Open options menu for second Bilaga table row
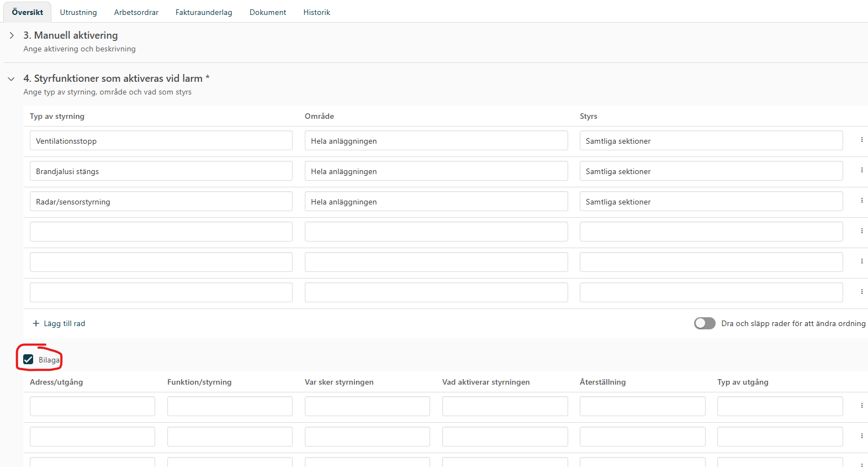The height and width of the screenshot is (467, 868). click(x=861, y=436)
